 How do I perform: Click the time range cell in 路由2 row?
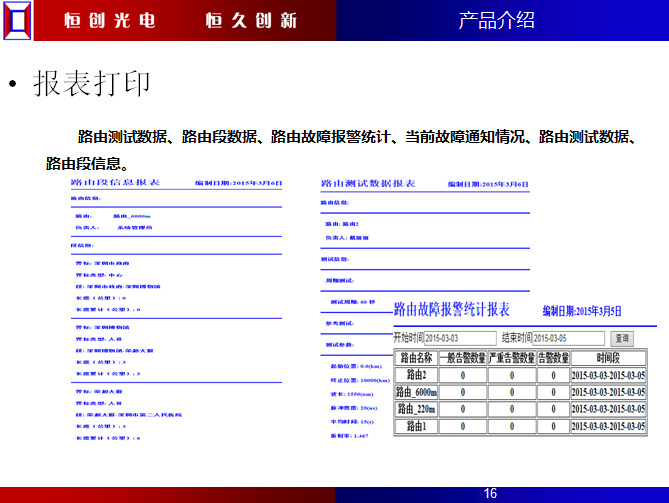click(608, 375)
